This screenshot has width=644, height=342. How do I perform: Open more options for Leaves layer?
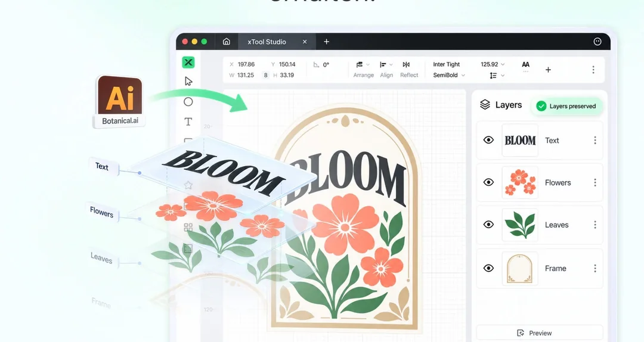click(595, 225)
